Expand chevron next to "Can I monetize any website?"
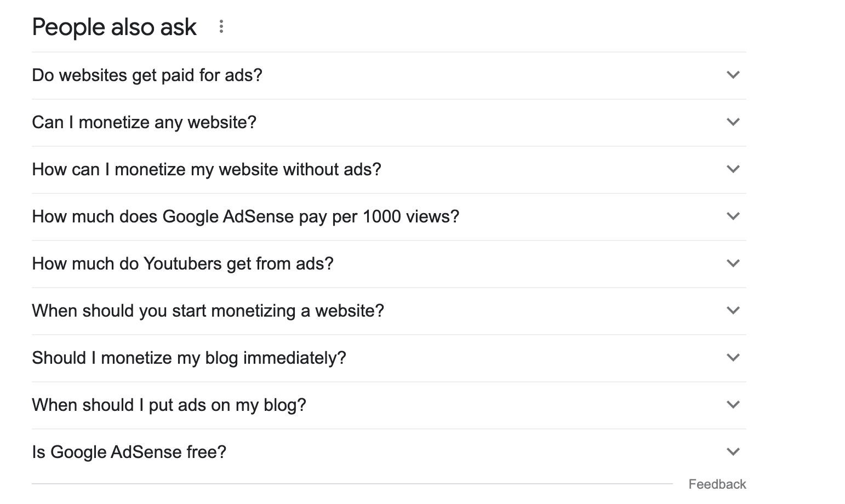This screenshot has width=845, height=504. pyautogui.click(x=733, y=122)
